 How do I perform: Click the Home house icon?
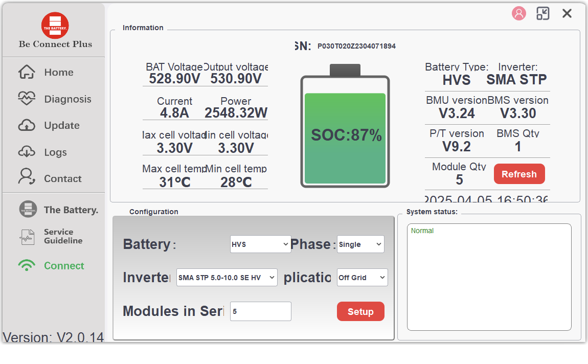click(27, 72)
